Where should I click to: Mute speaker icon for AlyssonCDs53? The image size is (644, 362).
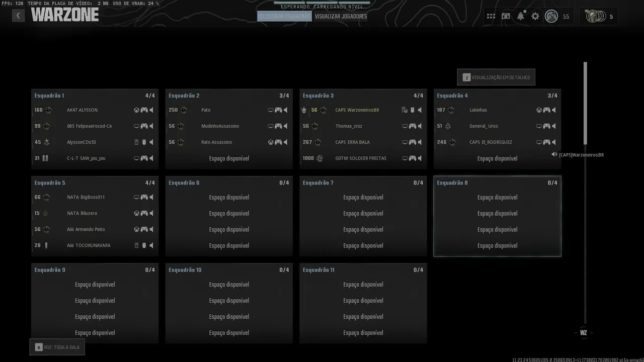(x=151, y=142)
